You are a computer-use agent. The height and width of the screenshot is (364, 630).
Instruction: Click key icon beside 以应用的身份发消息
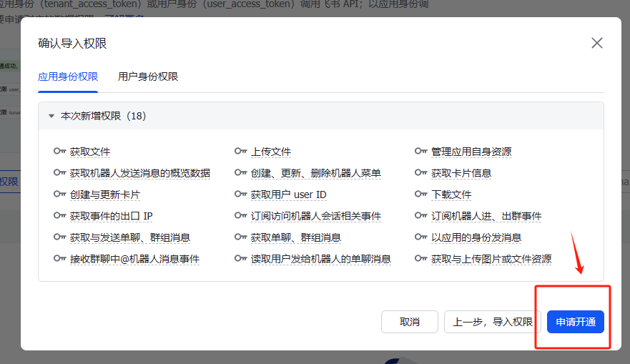coord(420,237)
